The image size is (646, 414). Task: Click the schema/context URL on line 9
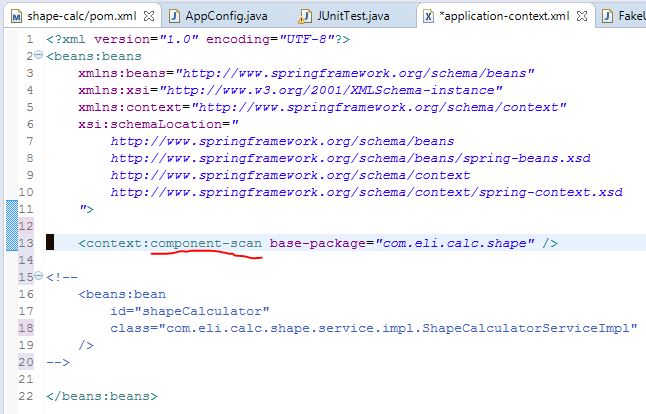tap(290, 175)
